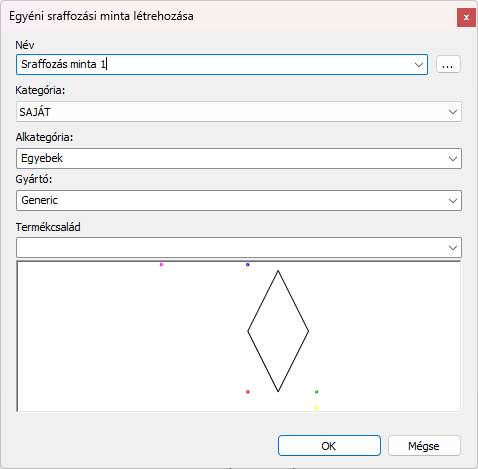Open the browse button with three dots
478x469 pixels.
pyautogui.click(x=448, y=64)
